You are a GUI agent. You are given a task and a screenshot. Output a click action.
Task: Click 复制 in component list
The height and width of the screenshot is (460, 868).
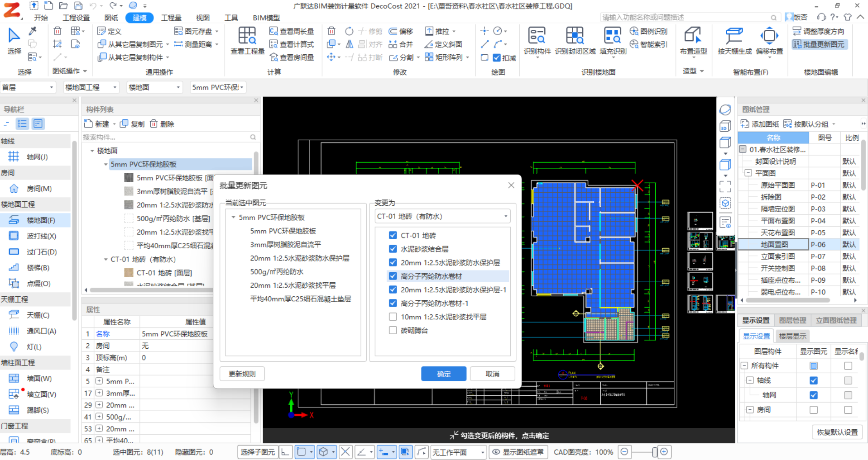pos(132,124)
